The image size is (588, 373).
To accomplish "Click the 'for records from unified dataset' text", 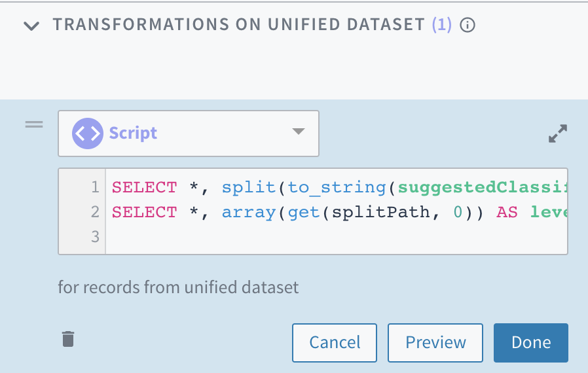I will click(179, 287).
